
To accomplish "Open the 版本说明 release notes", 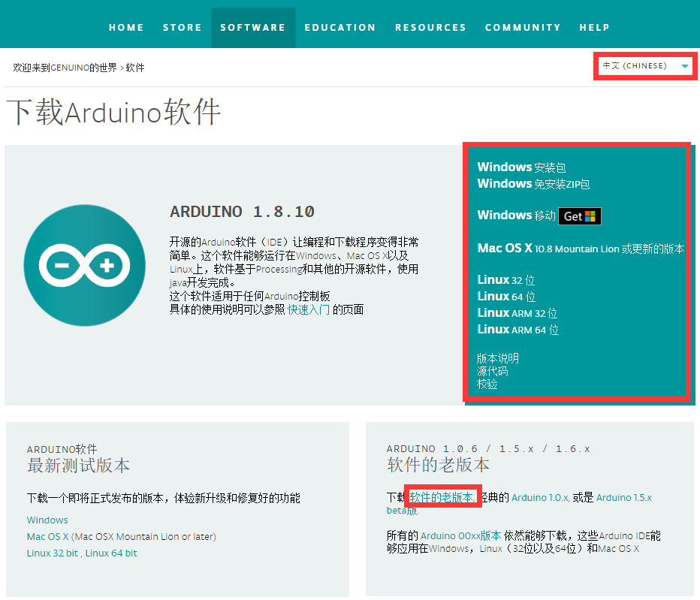I will point(498,358).
